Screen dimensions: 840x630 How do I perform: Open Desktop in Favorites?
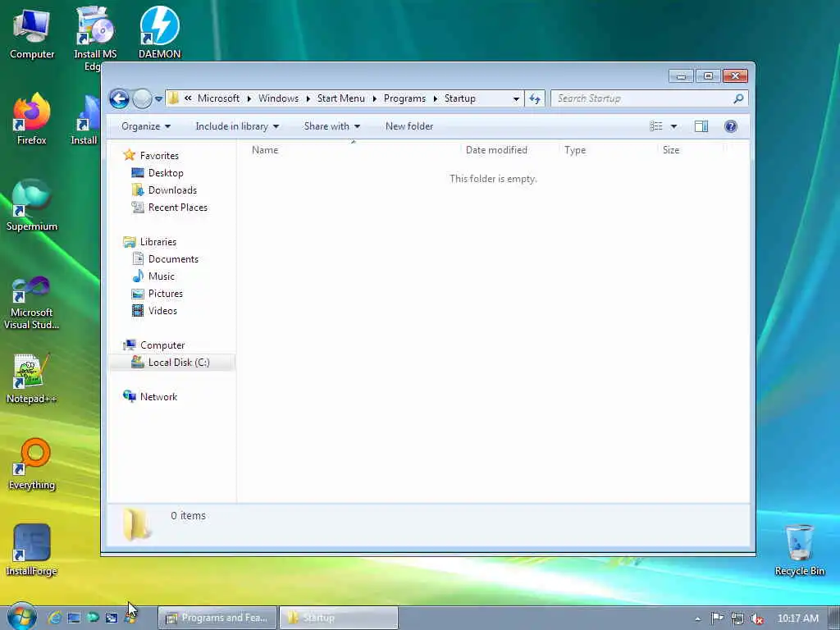coord(166,173)
